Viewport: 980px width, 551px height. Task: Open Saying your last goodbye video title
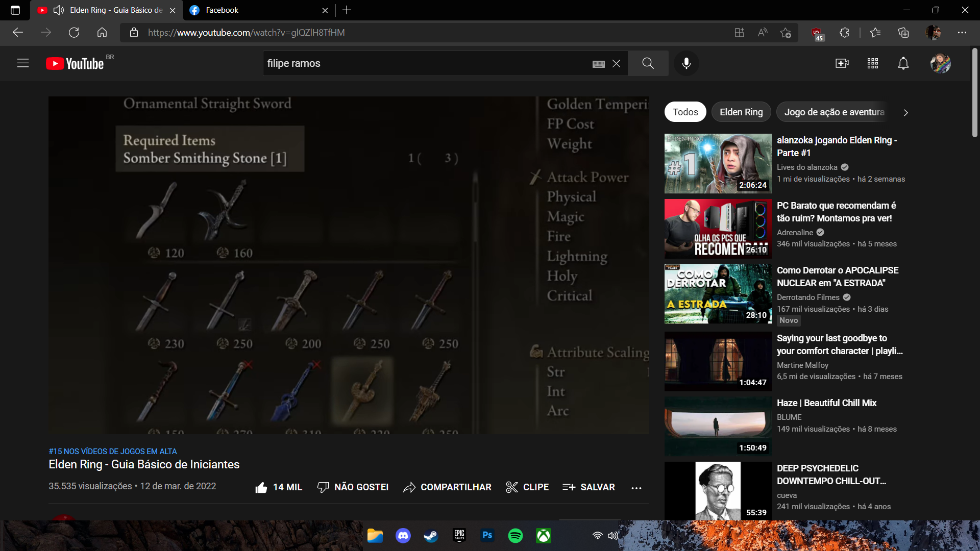pyautogui.click(x=840, y=344)
